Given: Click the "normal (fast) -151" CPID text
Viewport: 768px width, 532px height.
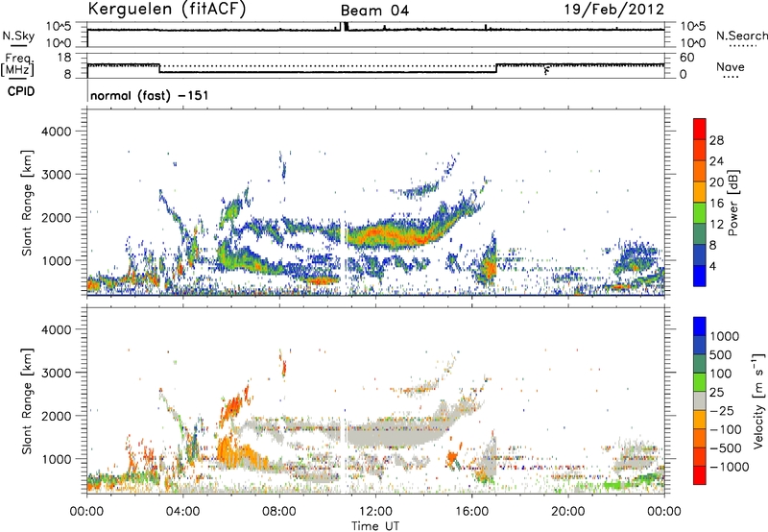Looking at the screenshot, I should click(150, 95).
